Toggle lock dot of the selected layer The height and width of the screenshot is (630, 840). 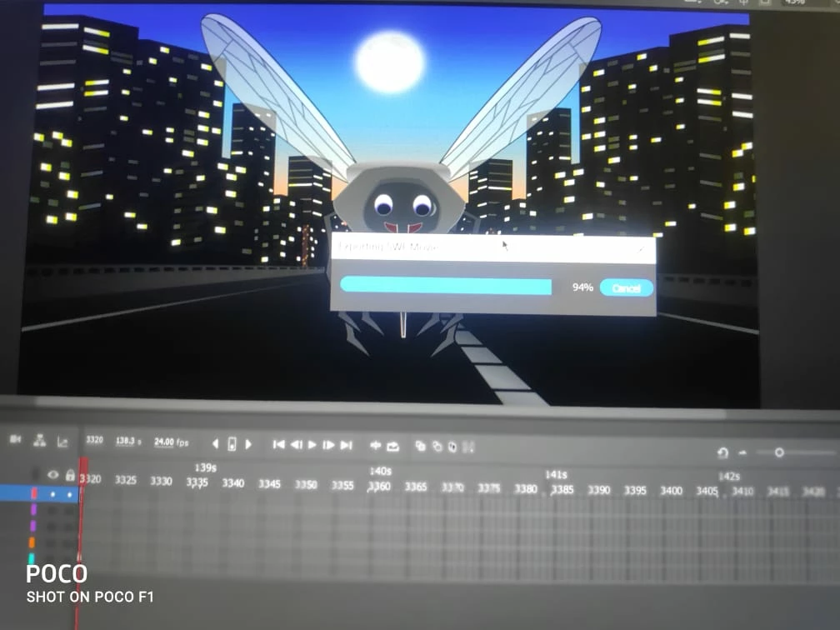(70, 494)
